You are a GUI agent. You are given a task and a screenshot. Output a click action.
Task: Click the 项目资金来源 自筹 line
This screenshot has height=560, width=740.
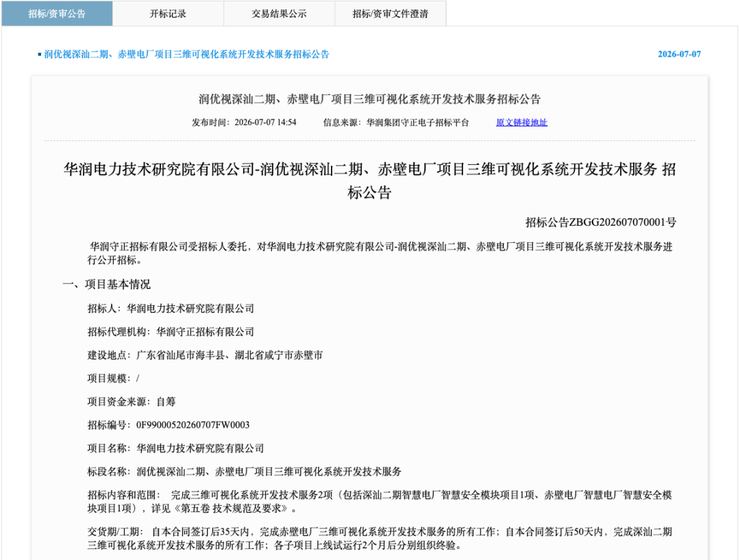point(132,402)
